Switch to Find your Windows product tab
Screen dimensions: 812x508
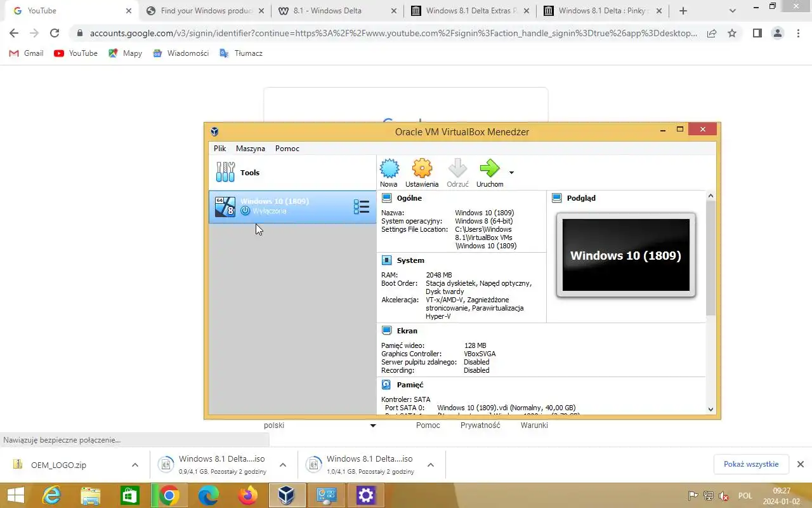point(204,11)
